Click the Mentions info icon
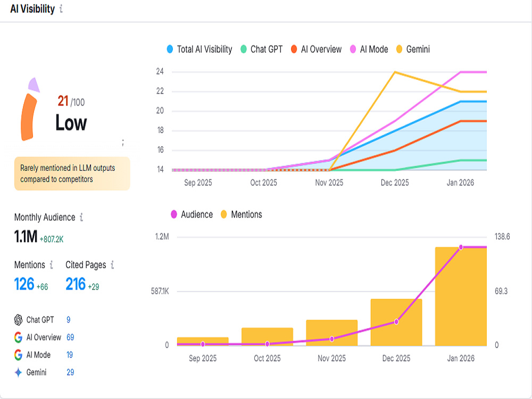This screenshot has height=399, width=532. coord(52,264)
